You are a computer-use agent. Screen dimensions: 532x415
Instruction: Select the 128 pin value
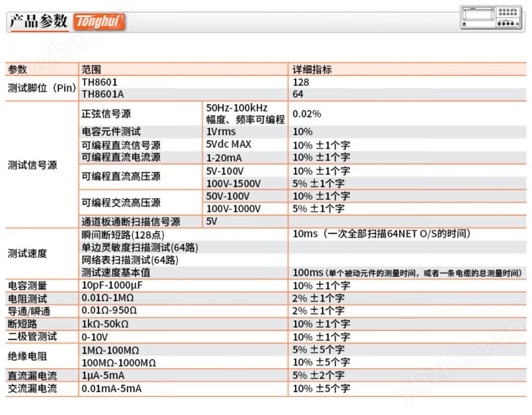coord(301,82)
